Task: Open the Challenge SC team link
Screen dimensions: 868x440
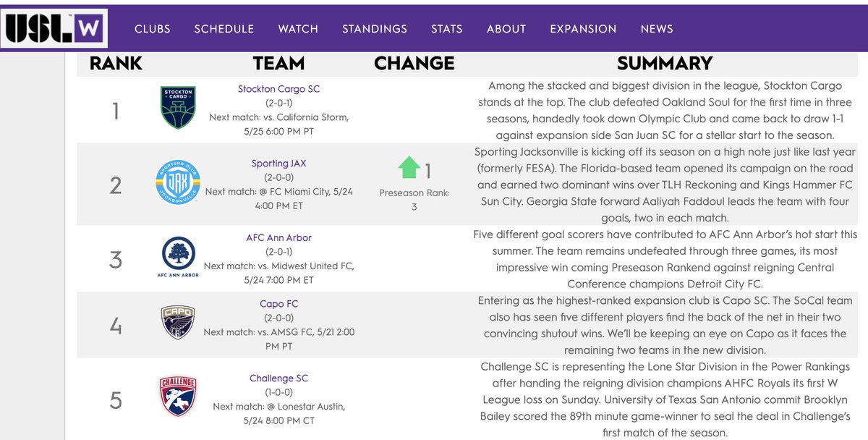Action: [278, 378]
